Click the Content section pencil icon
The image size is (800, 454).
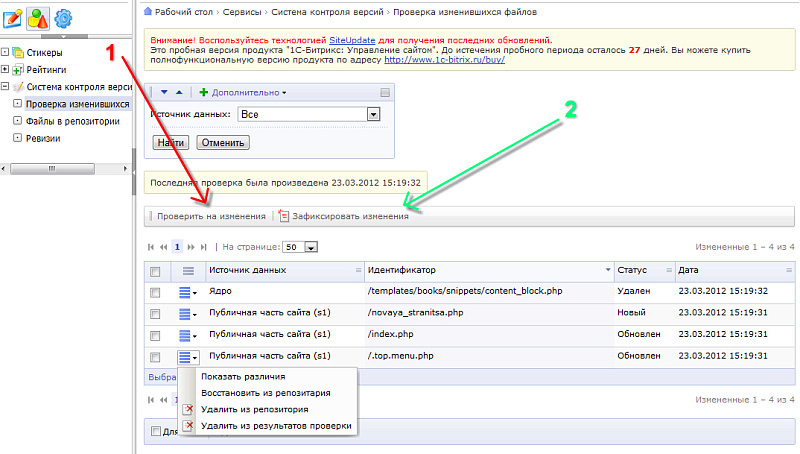[15, 17]
